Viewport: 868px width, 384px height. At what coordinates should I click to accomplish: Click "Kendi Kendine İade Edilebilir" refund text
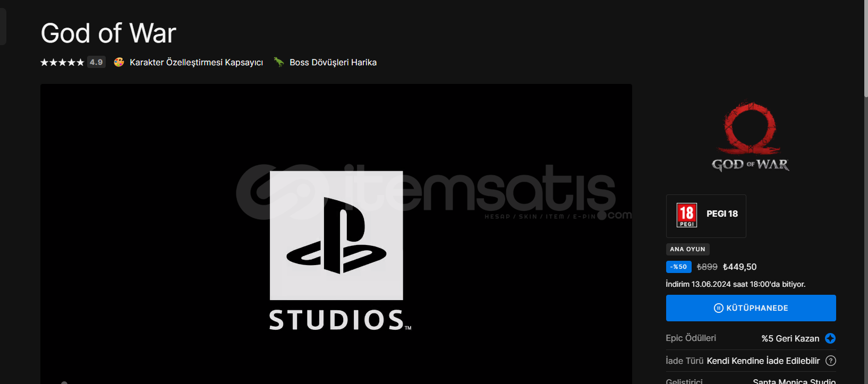pyautogui.click(x=763, y=361)
